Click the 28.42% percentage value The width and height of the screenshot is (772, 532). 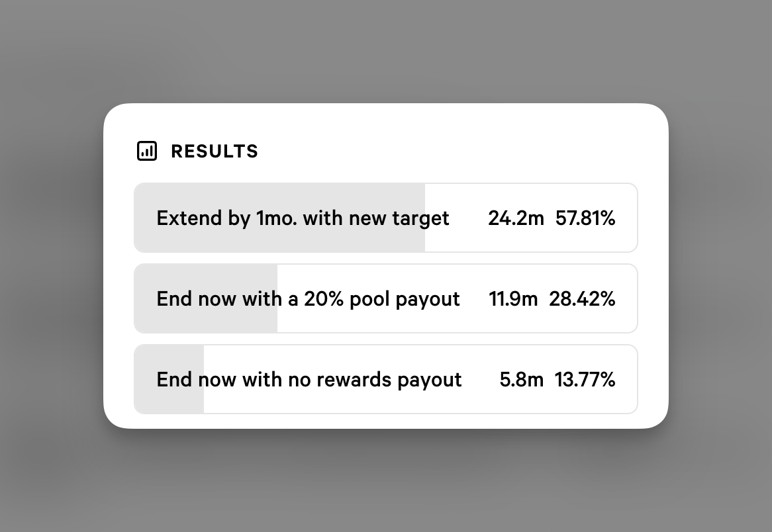pos(582,298)
